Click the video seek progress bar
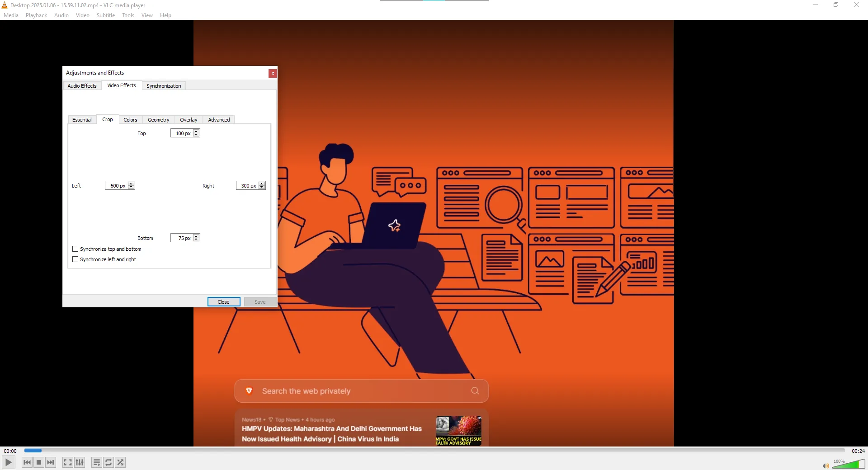 [x=434, y=451]
